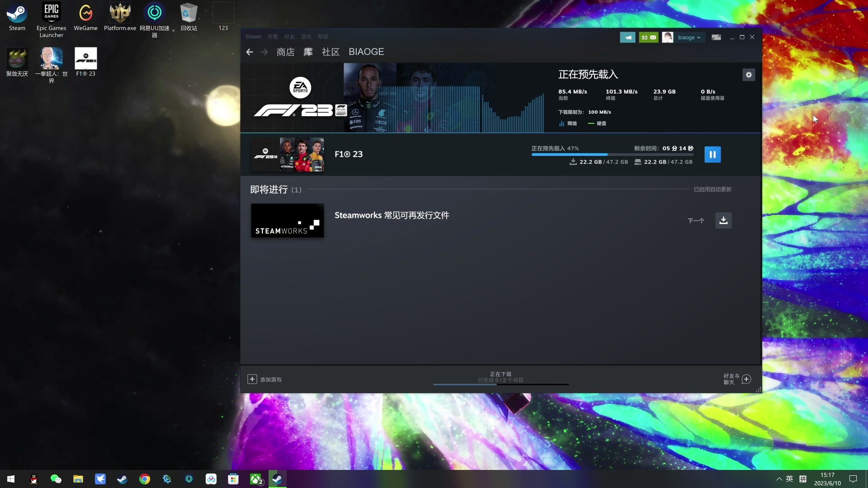Click the 添加游戏 label
Screen dimensions: 868x488
coord(271,380)
